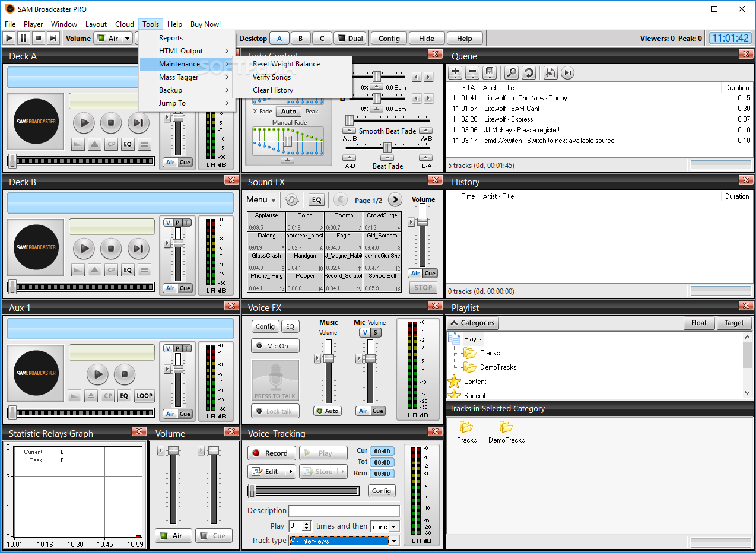Image resolution: width=756 pixels, height=553 pixels.
Task: Start Voice-Tracking Record button
Action: [x=271, y=453]
